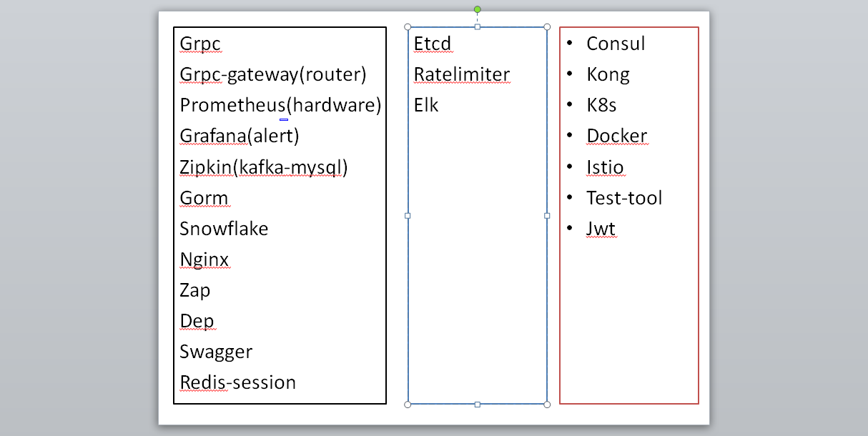Click the bottom-right corner resize handle
The width and height of the screenshot is (868, 436).
[547, 405]
